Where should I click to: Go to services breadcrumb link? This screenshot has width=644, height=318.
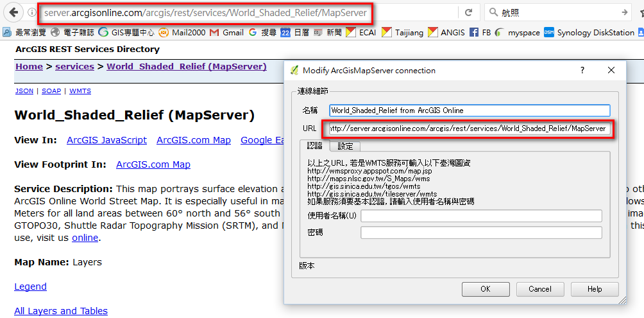[x=75, y=67]
